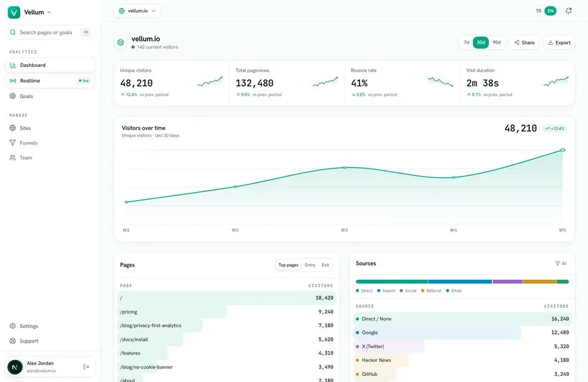The image size is (588, 382).
Task: Switch to the Top pages tab
Action: point(289,265)
